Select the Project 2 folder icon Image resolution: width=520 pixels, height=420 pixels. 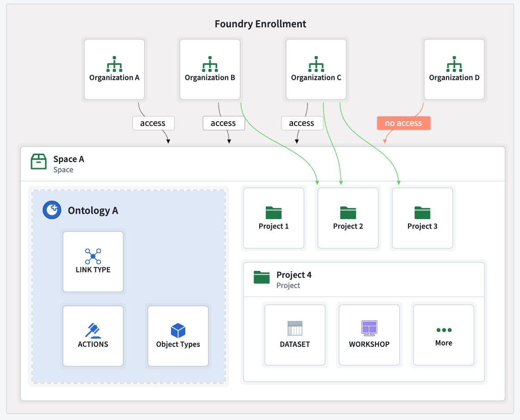[x=348, y=212]
